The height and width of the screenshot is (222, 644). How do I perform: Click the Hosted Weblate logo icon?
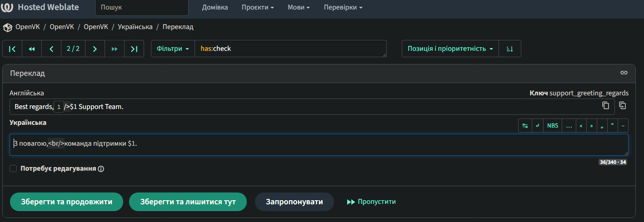tap(7, 7)
